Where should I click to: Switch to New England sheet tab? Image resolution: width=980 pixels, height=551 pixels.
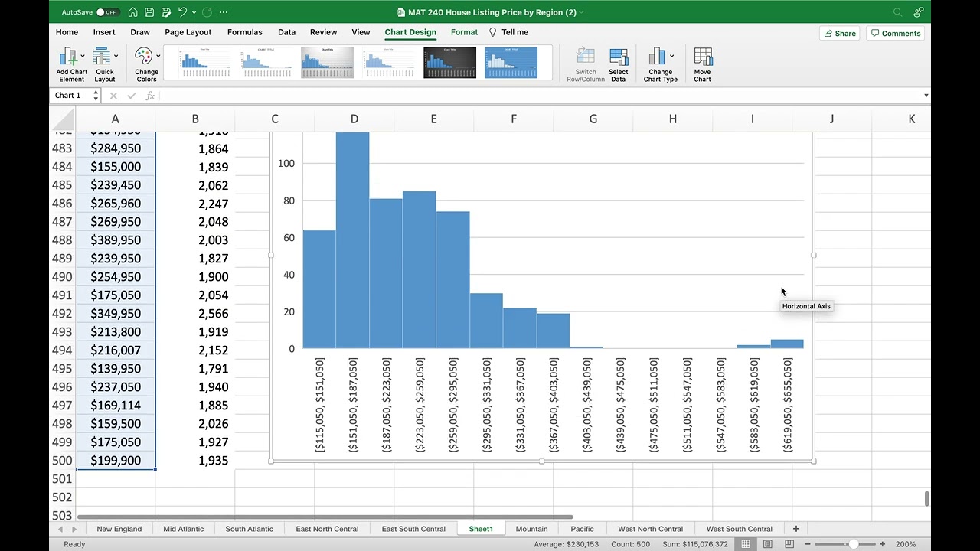point(119,529)
